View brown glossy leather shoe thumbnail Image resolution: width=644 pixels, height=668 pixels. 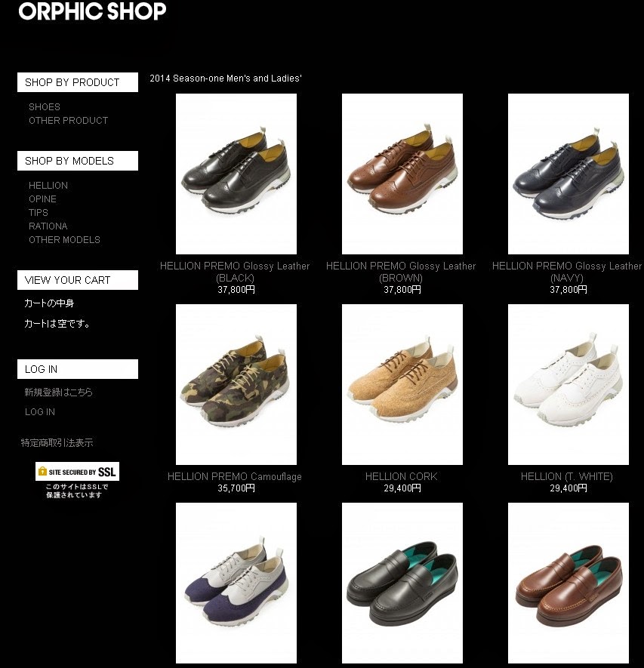point(402,174)
